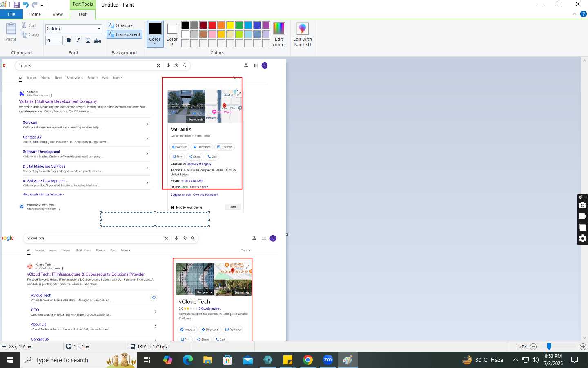
Task: Collapse the ribbon with the chevron
Action: click(x=575, y=14)
